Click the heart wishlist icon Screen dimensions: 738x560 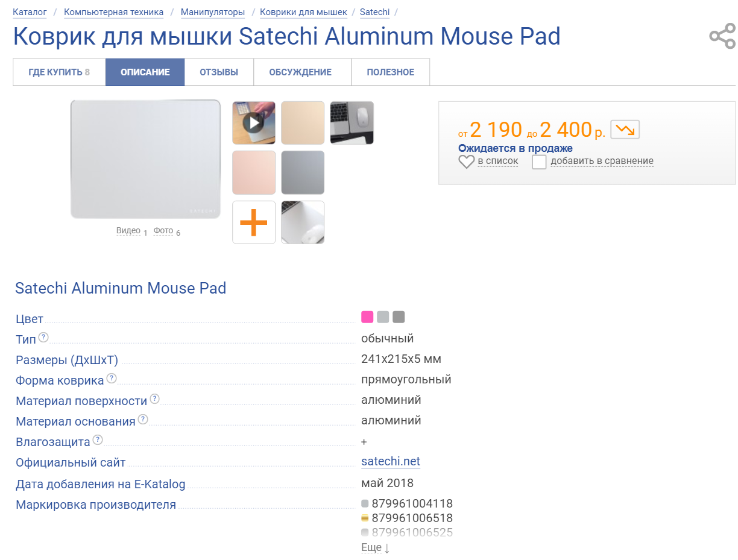pos(467,162)
